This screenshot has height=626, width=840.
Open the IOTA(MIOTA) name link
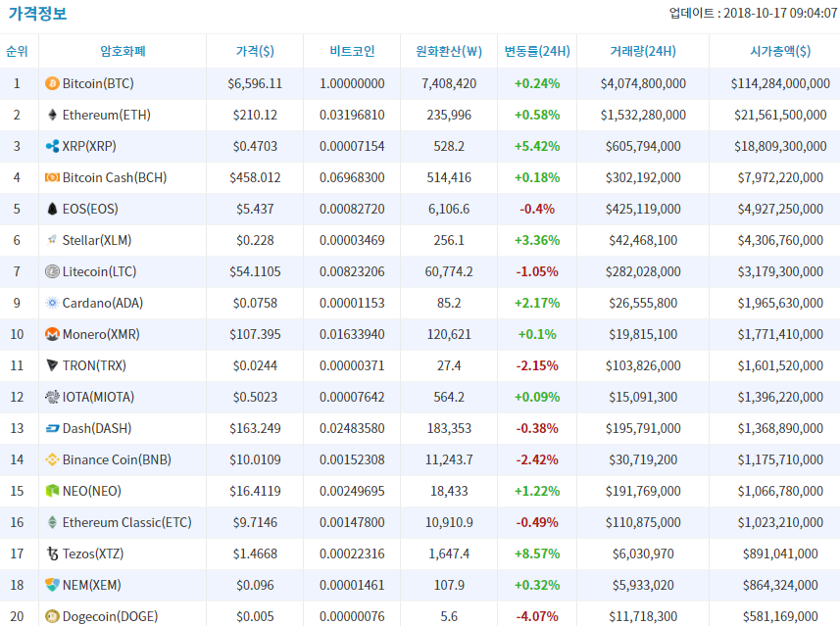tap(98, 397)
